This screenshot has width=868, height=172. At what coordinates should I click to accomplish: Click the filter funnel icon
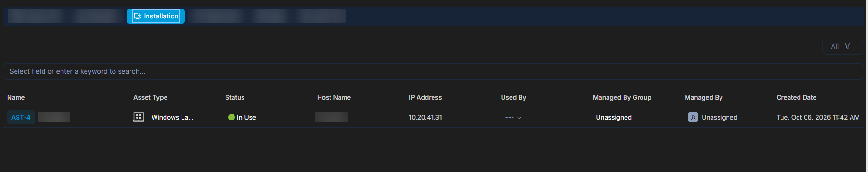[x=847, y=46]
